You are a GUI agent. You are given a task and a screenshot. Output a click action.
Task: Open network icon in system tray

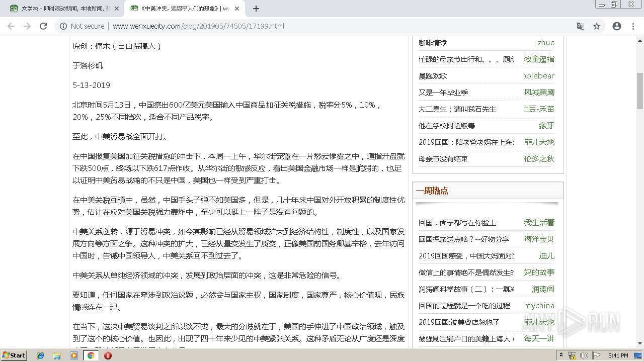pyautogui.click(x=572, y=355)
